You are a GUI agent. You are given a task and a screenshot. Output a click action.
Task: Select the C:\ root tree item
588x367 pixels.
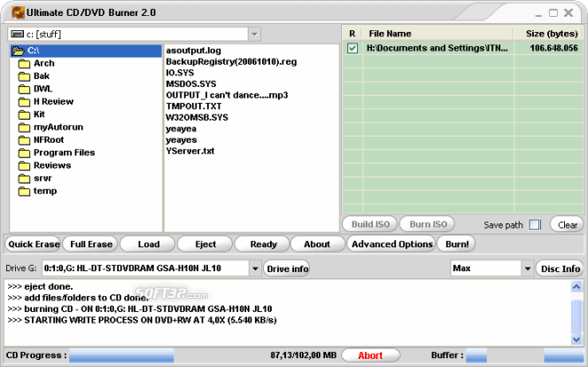click(86, 51)
